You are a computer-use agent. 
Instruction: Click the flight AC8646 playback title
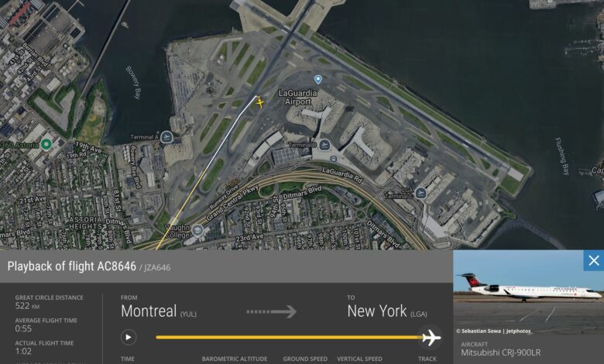tap(72, 266)
